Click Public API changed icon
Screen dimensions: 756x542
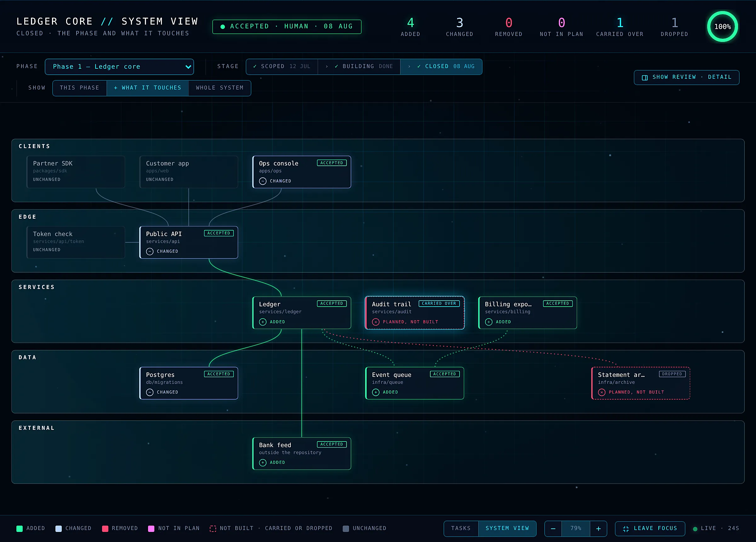(x=150, y=251)
